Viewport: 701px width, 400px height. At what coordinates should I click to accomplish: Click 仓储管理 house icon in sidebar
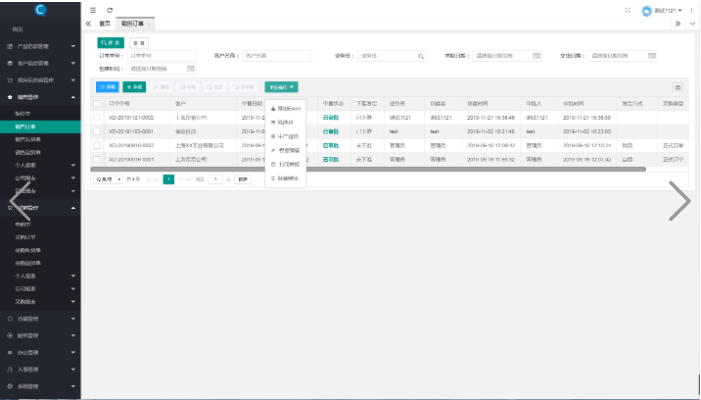10,319
